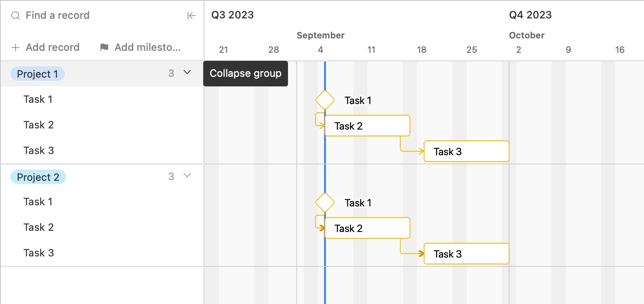The image size is (644, 304).
Task: Open Task 3 row under Project 2
Action: pyautogui.click(x=39, y=253)
